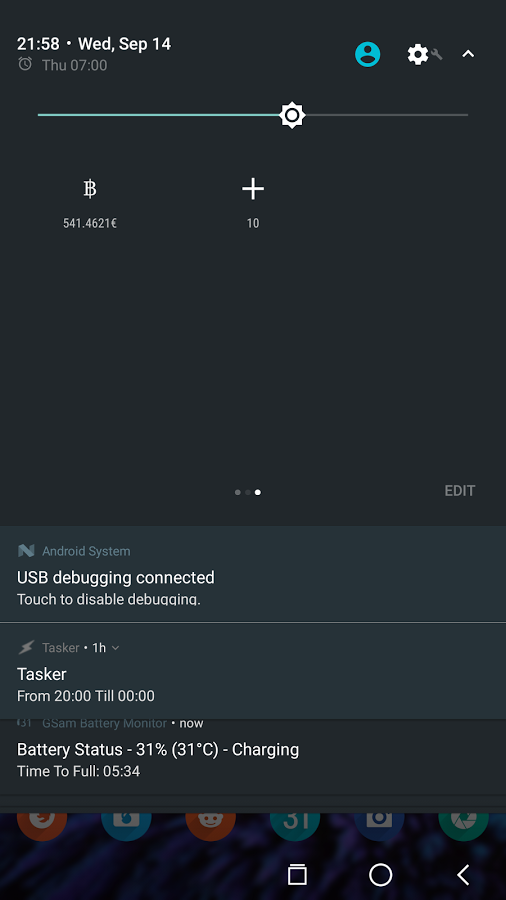The width and height of the screenshot is (506, 900).
Task: Open the Thu 07:00 alarm entry
Action: tap(63, 65)
